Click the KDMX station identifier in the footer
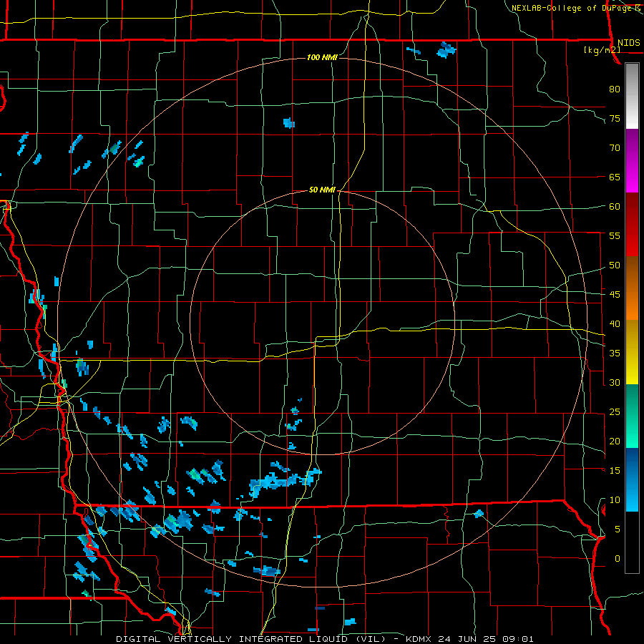644x644 pixels. coord(419,639)
